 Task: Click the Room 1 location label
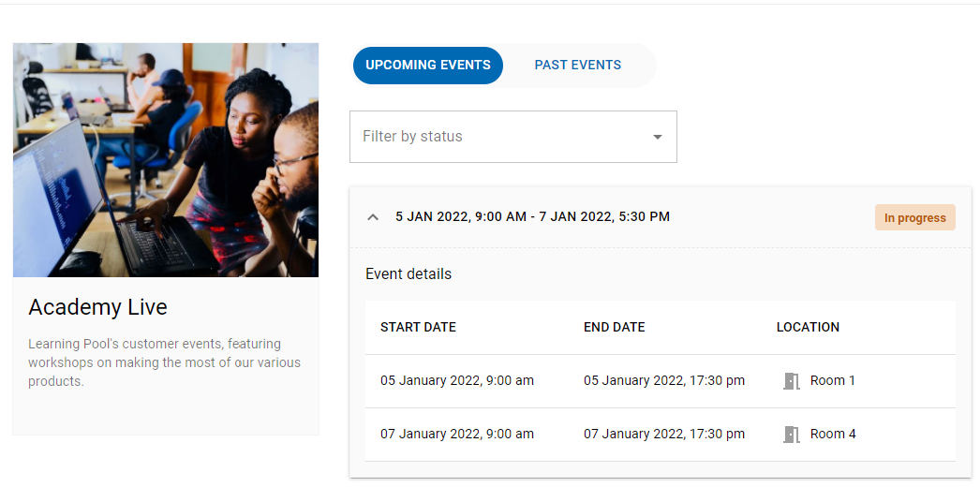click(833, 381)
